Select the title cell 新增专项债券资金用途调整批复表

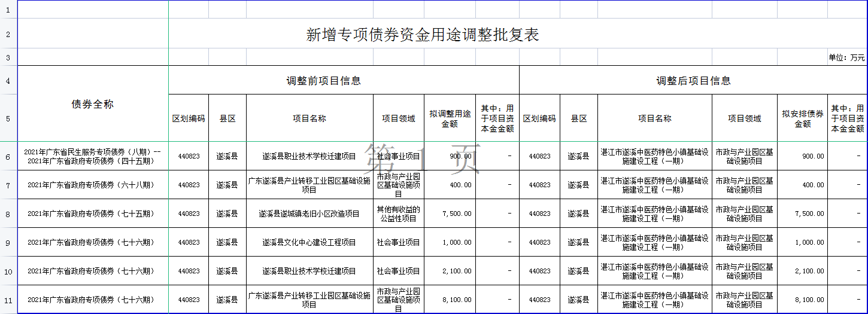(423, 35)
